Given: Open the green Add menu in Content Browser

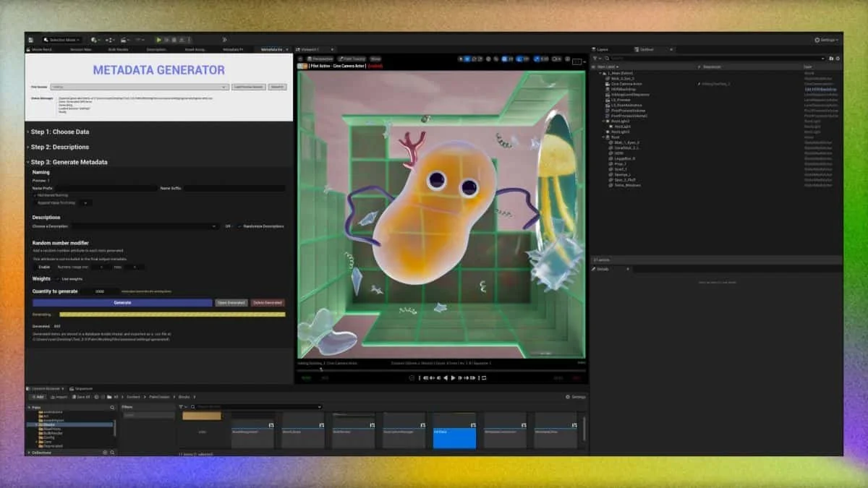Looking at the screenshot, I should [38, 397].
